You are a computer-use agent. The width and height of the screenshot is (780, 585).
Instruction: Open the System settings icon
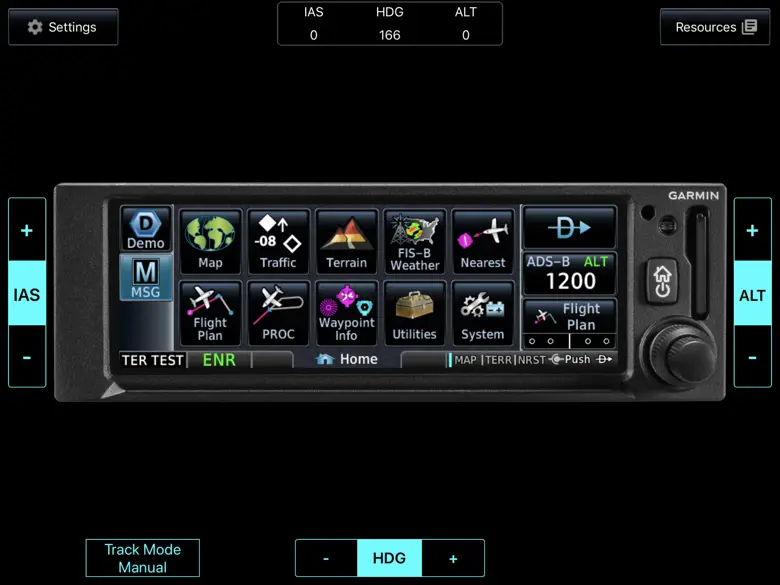point(483,313)
